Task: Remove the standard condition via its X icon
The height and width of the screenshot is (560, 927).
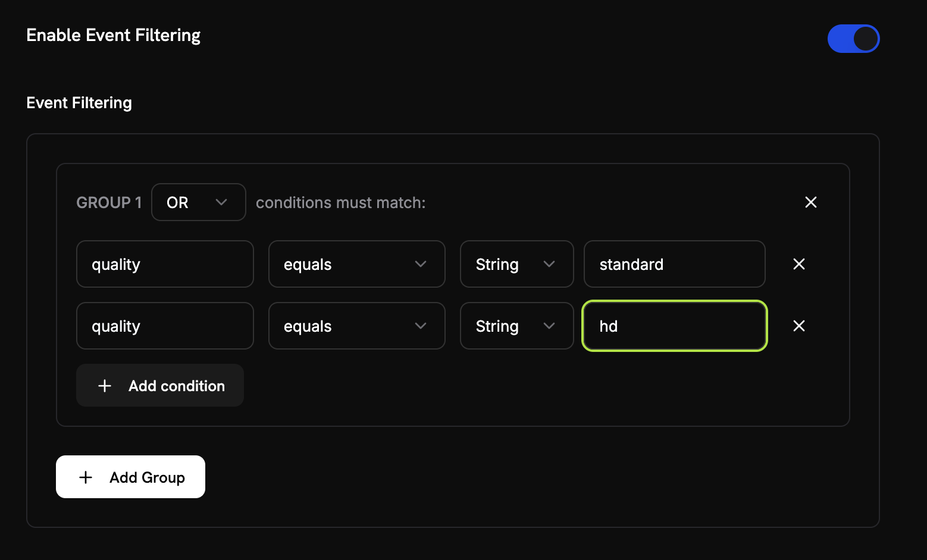Action: point(799,264)
